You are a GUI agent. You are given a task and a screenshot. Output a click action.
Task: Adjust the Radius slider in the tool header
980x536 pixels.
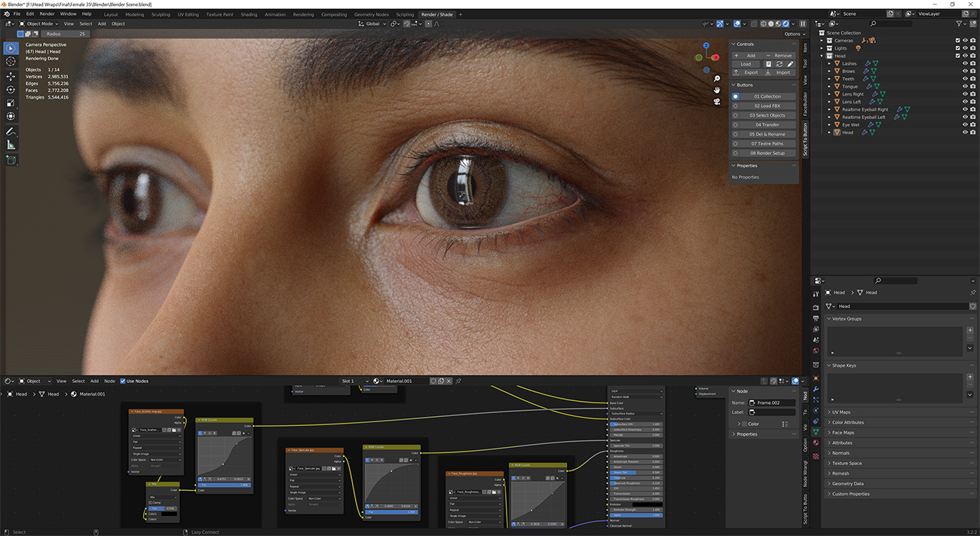[x=64, y=33]
